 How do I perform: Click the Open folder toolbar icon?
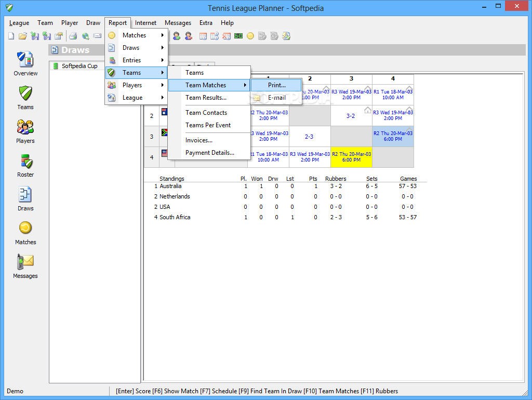pos(22,36)
